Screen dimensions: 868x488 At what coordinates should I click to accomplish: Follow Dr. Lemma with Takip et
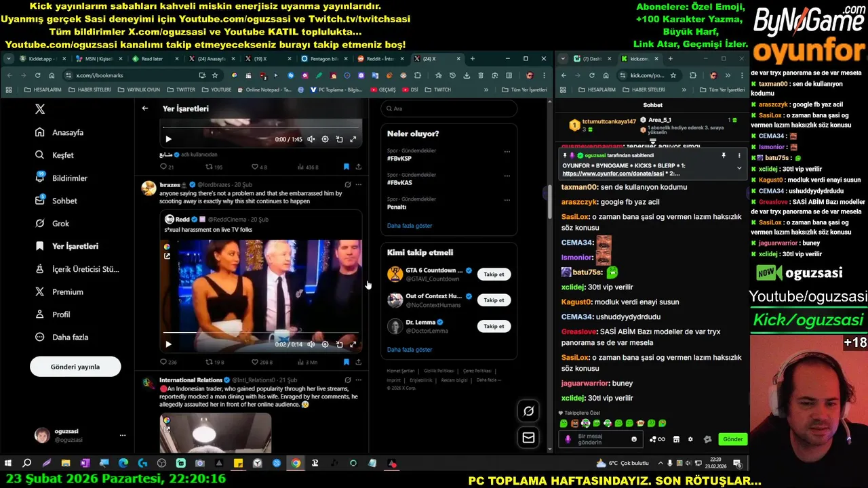tap(494, 326)
